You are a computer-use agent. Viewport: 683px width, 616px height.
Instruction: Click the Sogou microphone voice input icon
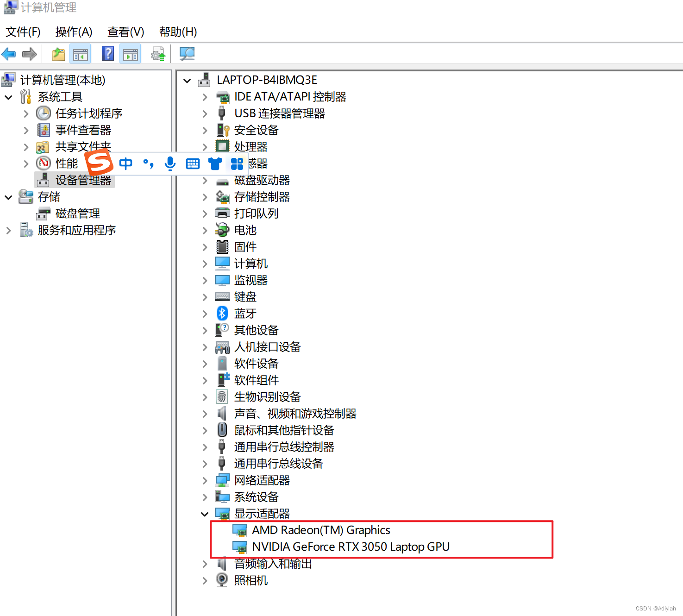tap(170, 163)
